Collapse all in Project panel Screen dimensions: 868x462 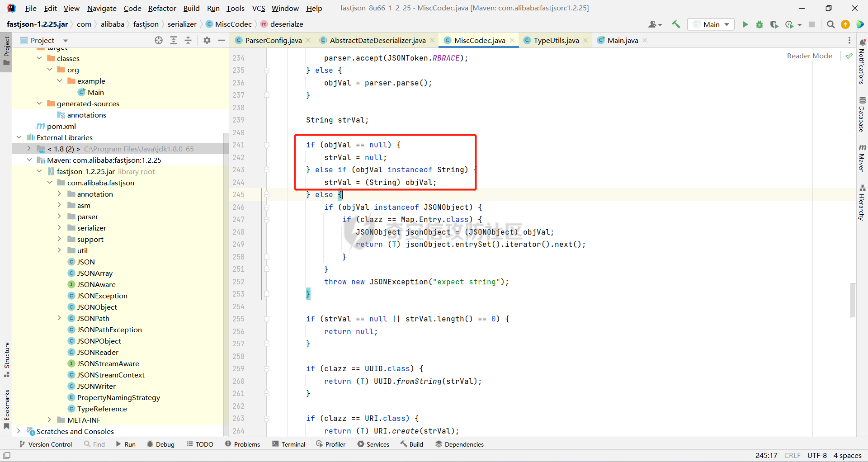click(188, 40)
